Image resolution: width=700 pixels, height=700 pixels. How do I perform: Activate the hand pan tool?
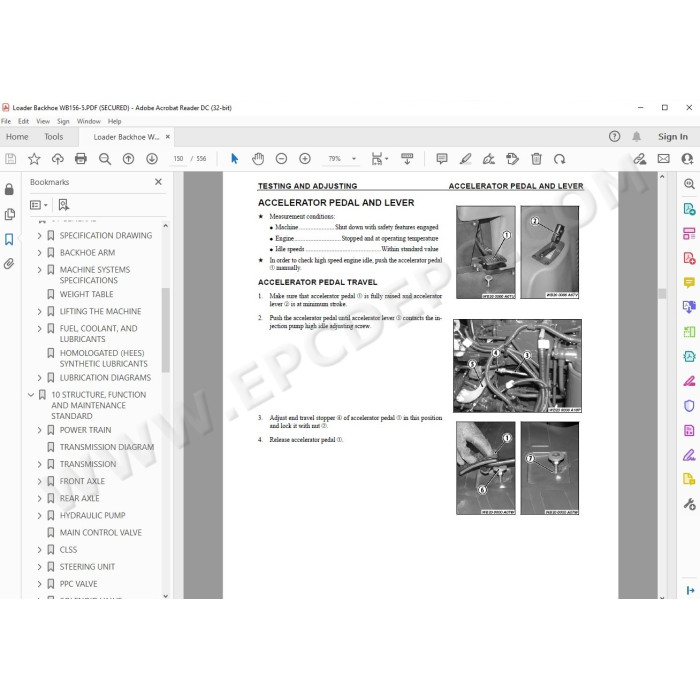pos(258,158)
